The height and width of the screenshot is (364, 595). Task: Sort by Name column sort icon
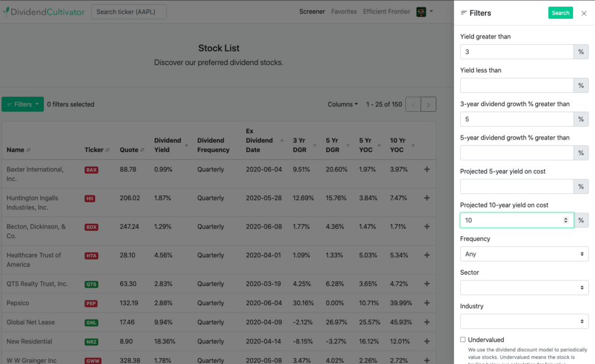pos(28,150)
